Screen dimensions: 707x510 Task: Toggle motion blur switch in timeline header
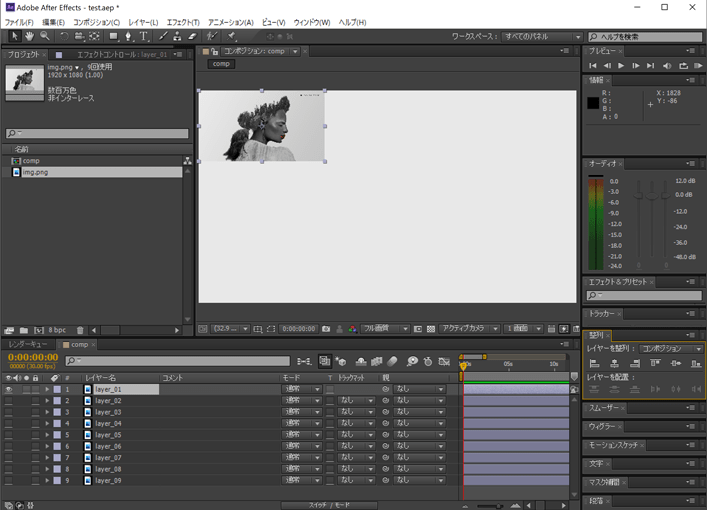coord(392,361)
